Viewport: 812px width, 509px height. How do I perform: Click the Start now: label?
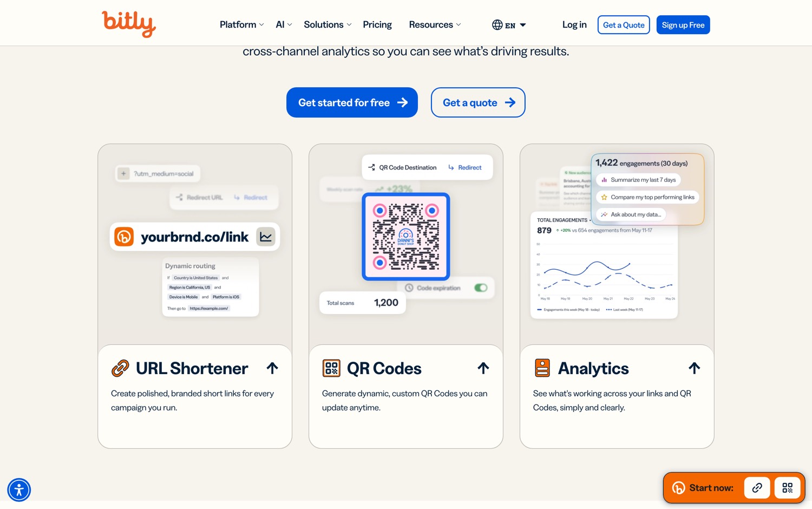[x=711, y=488]
